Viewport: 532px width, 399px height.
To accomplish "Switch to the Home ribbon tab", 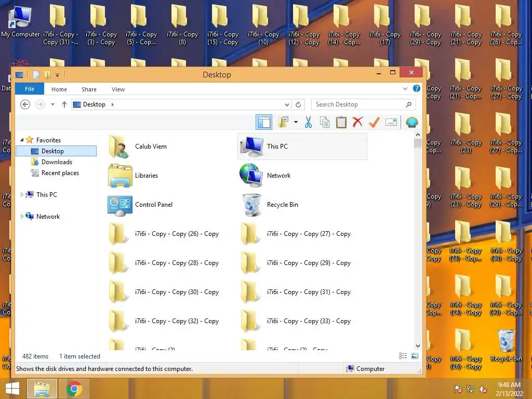I will click(59, 89).
